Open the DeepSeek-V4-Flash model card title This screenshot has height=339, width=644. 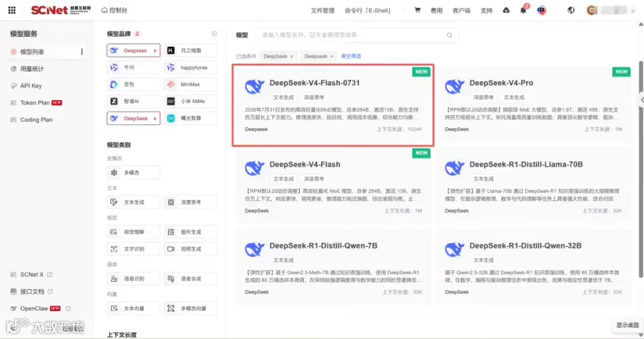click(x=305, y=164)
